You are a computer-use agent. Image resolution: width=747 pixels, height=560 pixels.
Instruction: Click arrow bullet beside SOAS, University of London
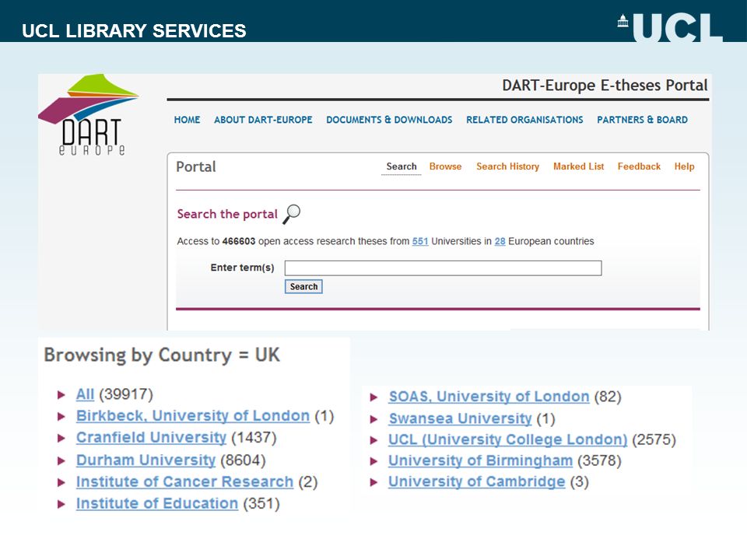tap(374, 397)
